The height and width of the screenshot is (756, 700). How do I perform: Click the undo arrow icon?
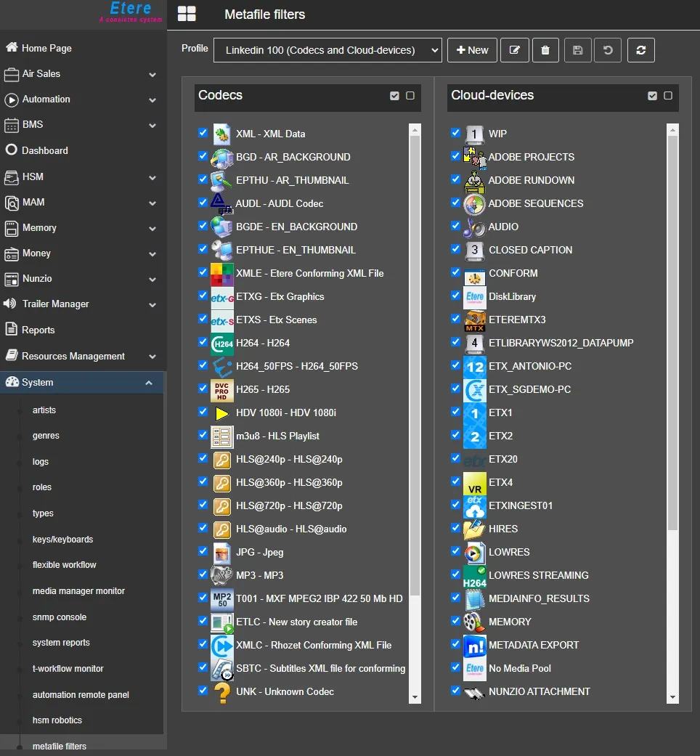click(x=608, y=50)
